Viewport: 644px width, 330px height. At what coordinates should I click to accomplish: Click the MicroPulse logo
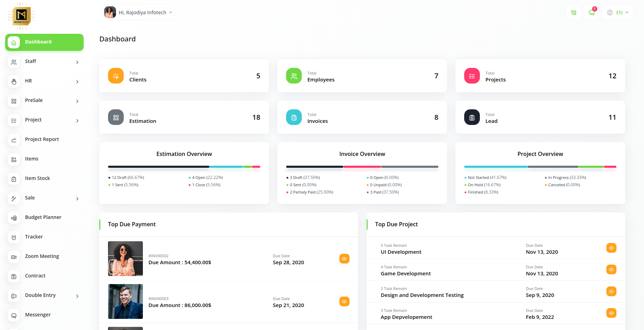click(x=22, y=16)
